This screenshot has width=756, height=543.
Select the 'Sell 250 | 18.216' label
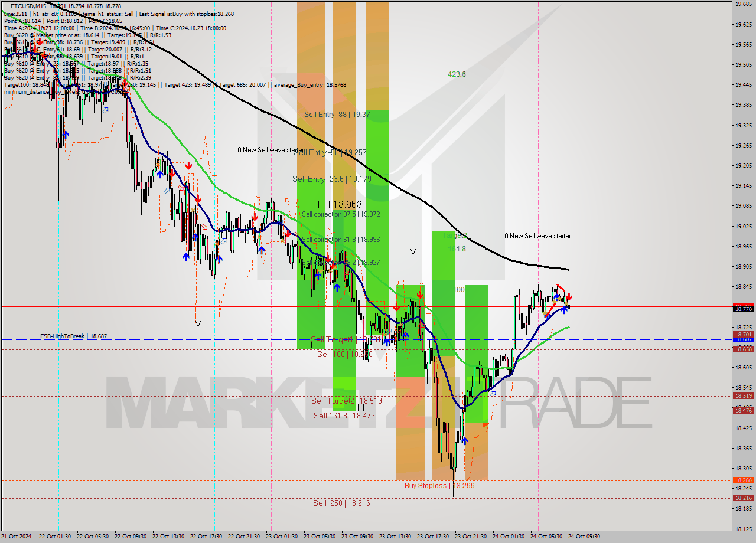341,503
